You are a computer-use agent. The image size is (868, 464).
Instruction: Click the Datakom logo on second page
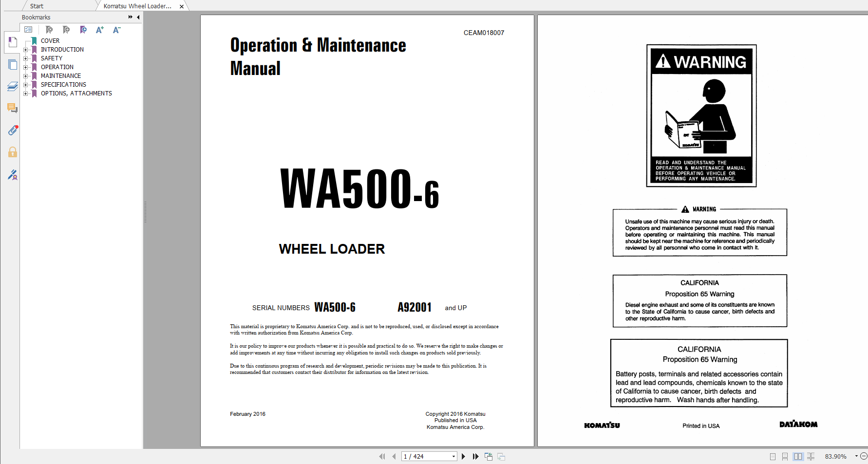(x=798, y=424)
